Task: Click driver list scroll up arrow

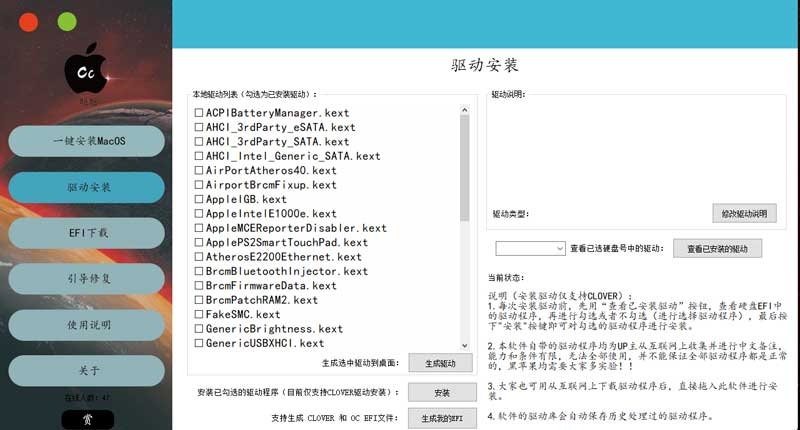Action: pos(464,109)
